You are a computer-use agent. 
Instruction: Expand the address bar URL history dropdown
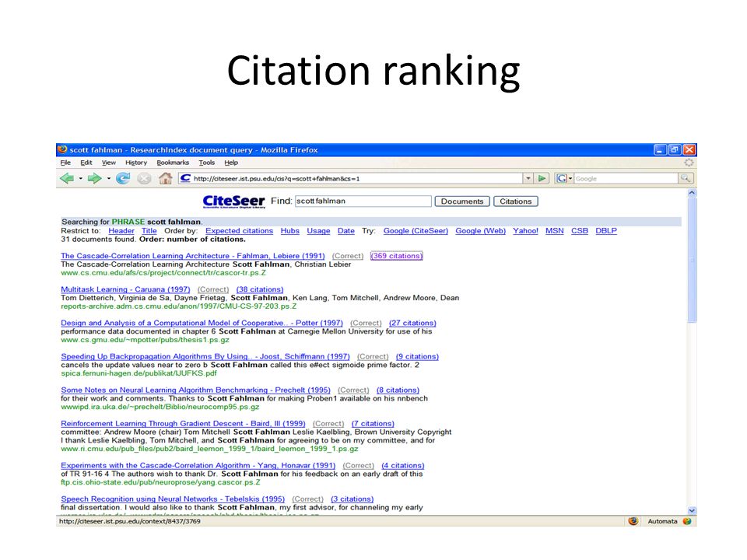click(x=528, y=179)
